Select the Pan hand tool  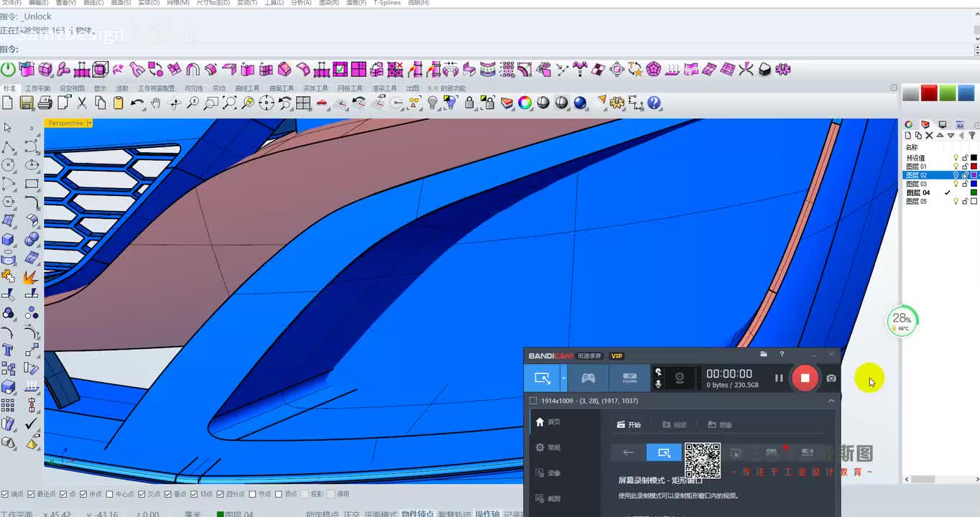[156, 103]
